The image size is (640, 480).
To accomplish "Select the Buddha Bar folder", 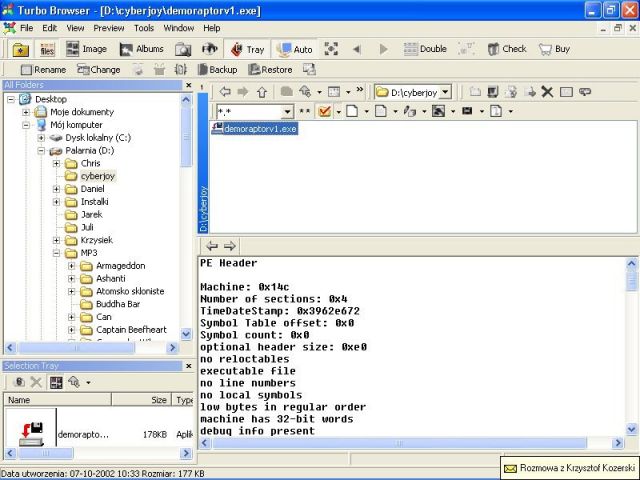I will point(118,304).
